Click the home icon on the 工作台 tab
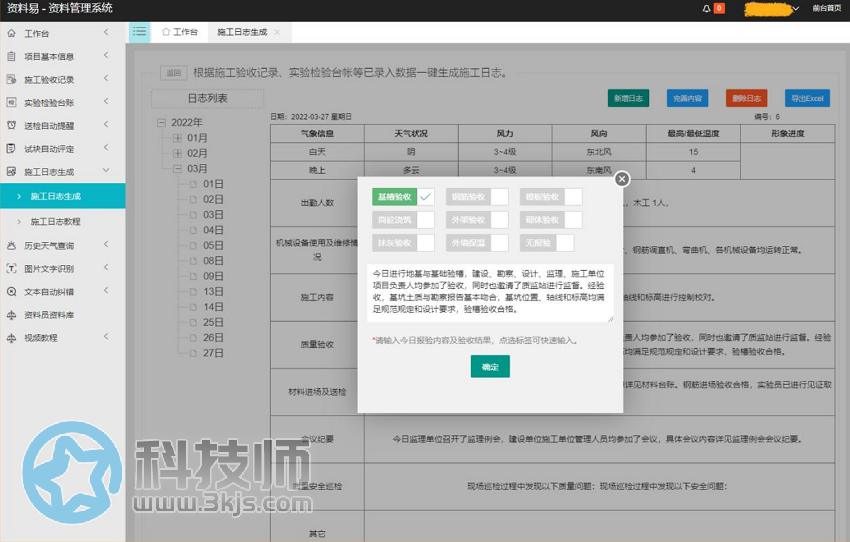This screenshot has height=542, width=850. coord(166,32)
